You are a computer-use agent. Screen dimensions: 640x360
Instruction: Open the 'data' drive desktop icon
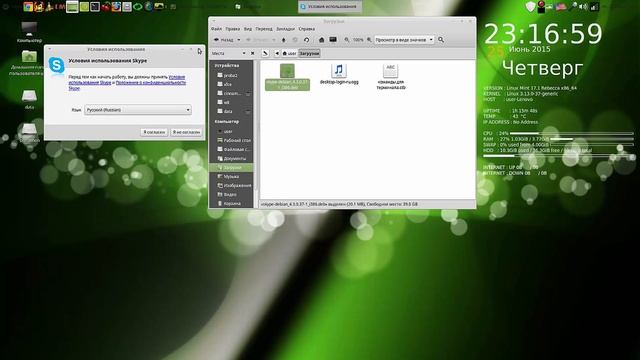pos(29,100)
